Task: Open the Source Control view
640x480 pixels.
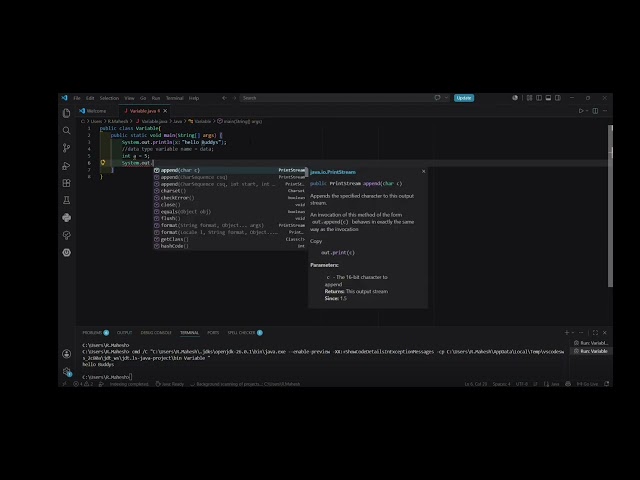Action: tap(67, 148)
